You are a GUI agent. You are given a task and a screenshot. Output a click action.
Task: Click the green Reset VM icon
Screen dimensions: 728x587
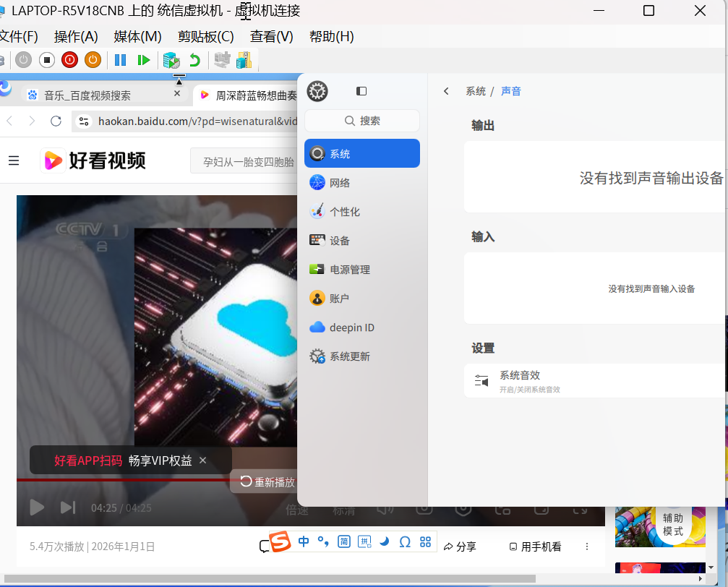143,60
